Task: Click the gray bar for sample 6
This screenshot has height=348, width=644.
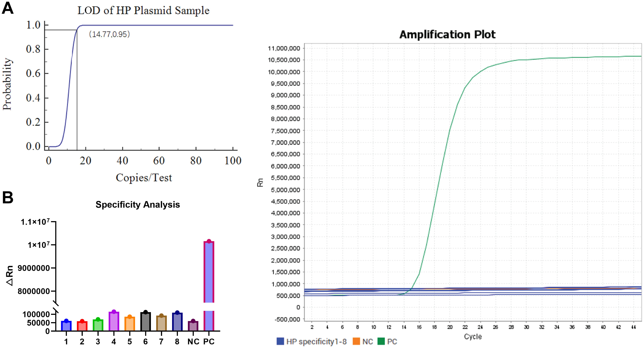Action: [145, 321]
